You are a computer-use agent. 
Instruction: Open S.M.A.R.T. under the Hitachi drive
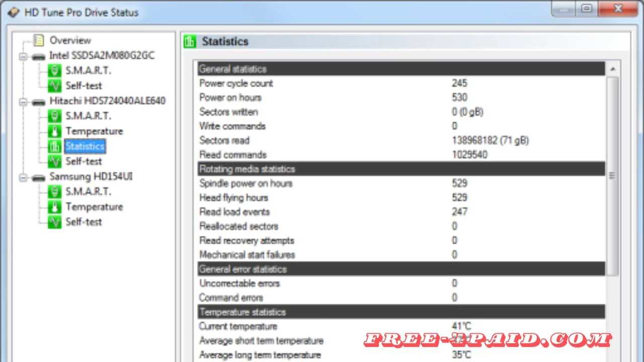88,116
